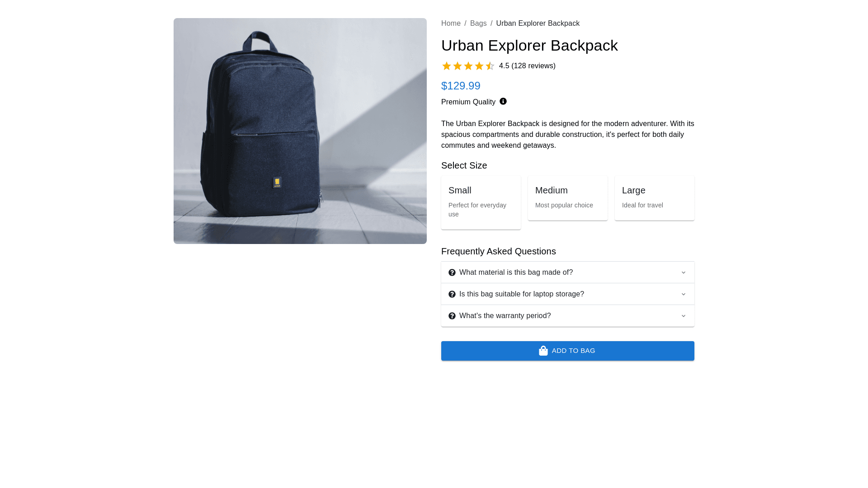Click the half-filled fifth rating star
Viewport: 868px width, 488px height.
tap(490, 66)
